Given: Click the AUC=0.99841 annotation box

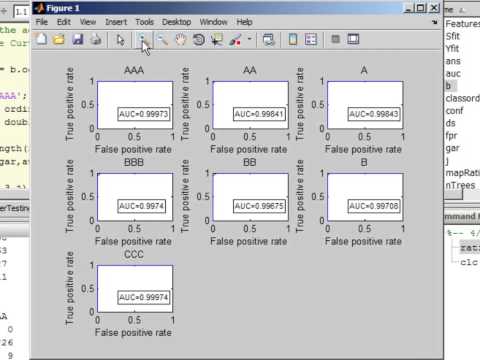Looking at the screenshot, I should 259,114.
